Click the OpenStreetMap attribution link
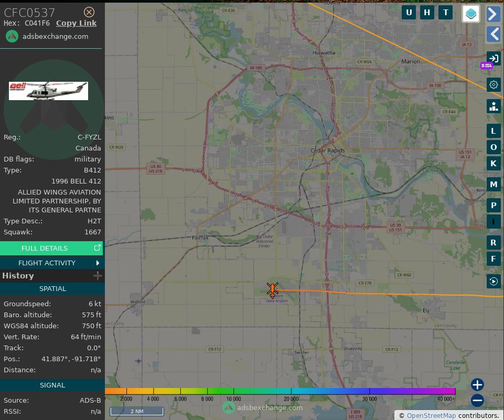 431,415
